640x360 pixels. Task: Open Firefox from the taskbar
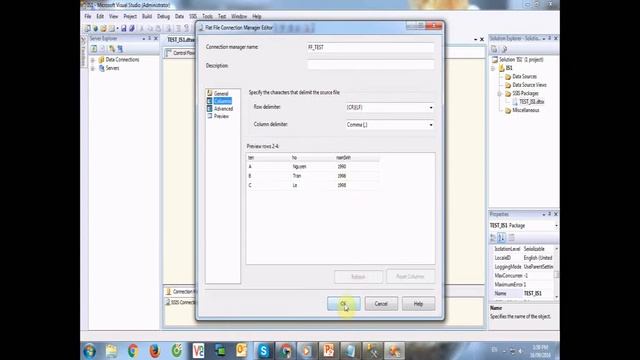click(154, 351)
